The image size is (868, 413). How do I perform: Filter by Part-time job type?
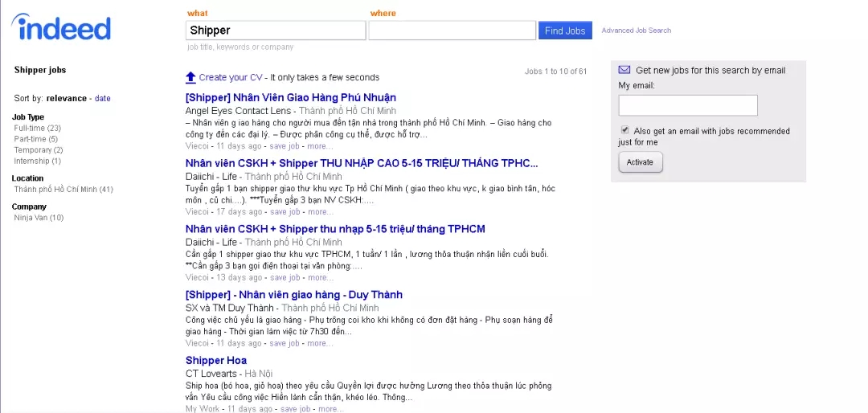point(30,139)
